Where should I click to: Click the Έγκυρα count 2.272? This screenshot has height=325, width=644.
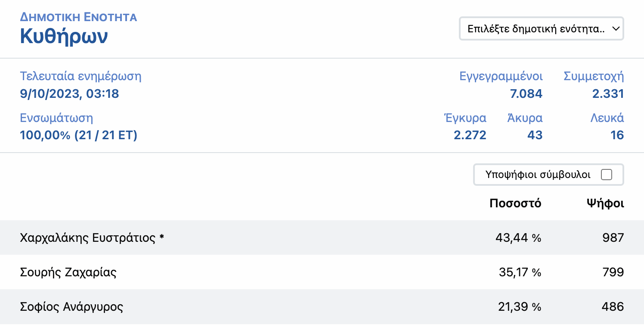tap(470, 135)
